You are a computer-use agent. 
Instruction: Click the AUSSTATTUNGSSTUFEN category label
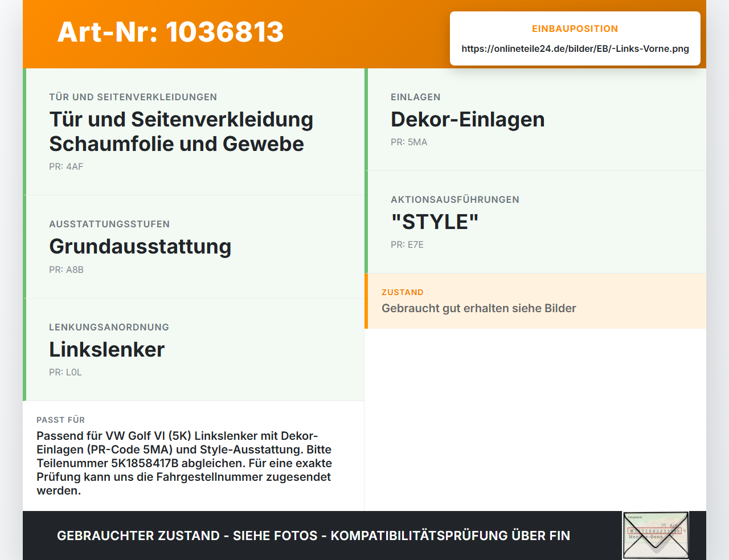coord(109,224)
